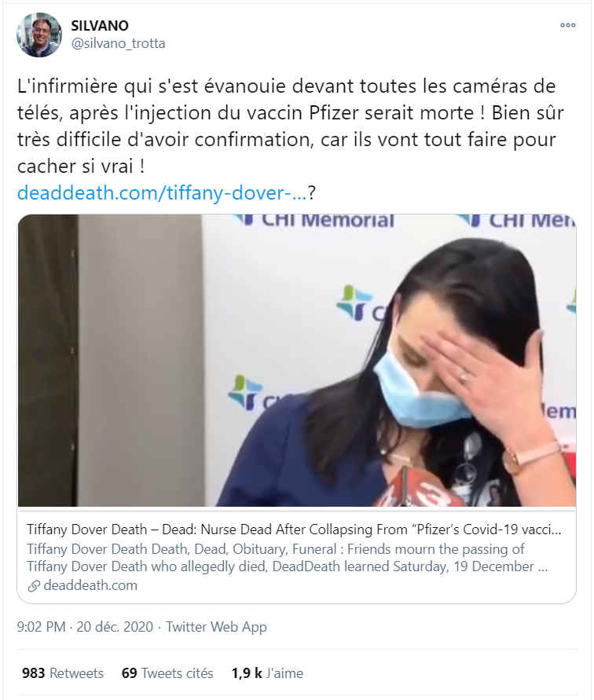The height and width of the screenshot is (700, 594).
Task: View the 1,9 k J'aime likes list
Action: 267,673
